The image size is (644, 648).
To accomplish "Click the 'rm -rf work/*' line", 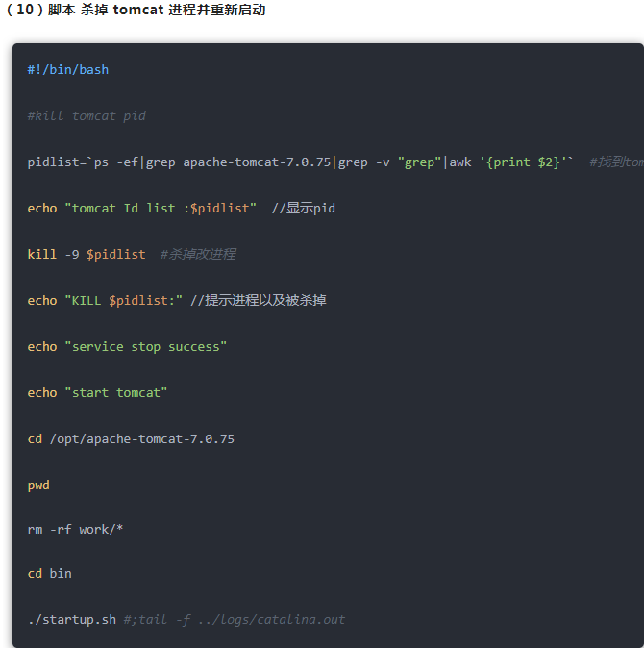I will (x=75, y=530).
